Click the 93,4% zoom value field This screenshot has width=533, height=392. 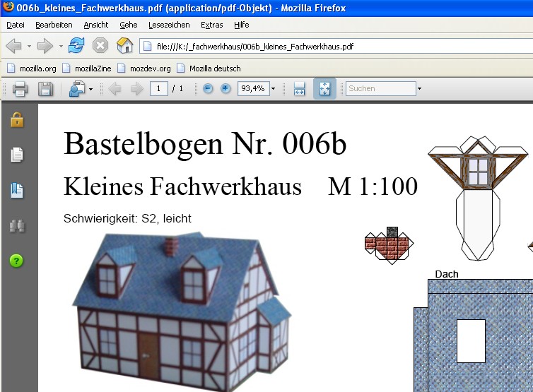pos(253,89)
